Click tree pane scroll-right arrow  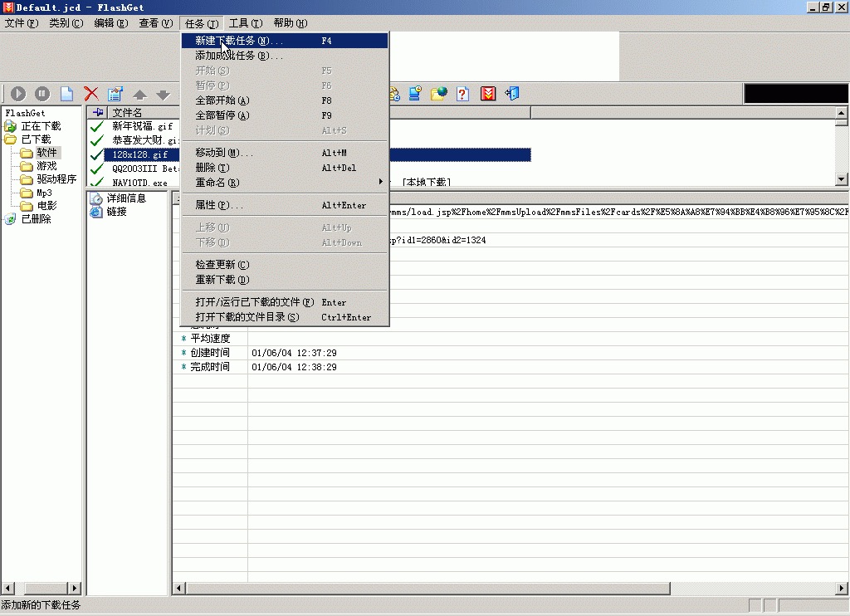tap(75, 589)
